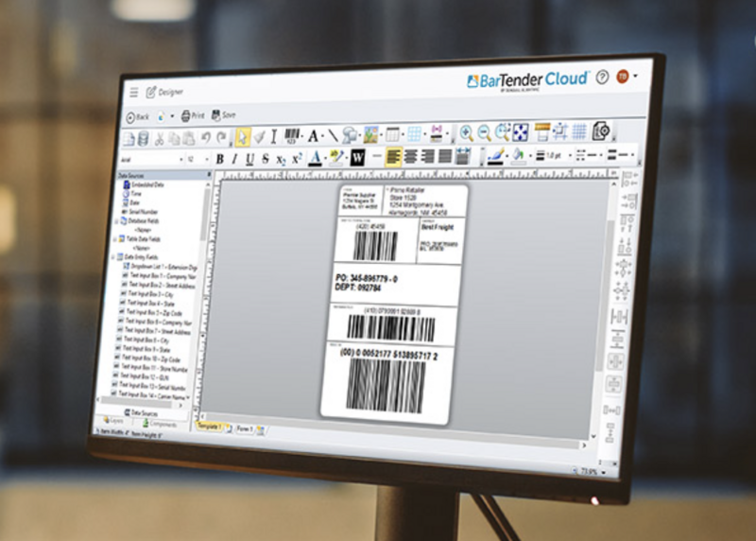Open the help question mark icon
The width and height of the screenshot is (756, 541).
602,78
